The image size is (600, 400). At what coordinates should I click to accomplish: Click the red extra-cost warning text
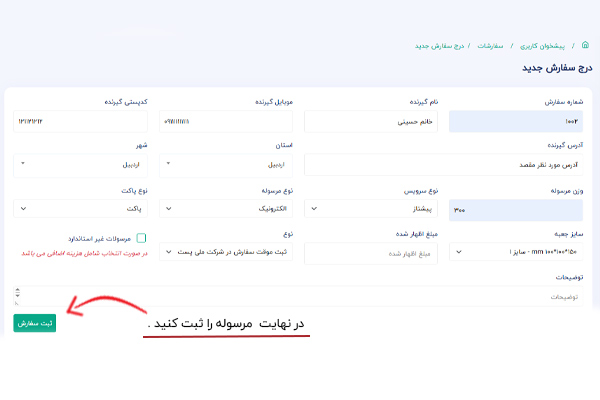(x=84, y=253)
